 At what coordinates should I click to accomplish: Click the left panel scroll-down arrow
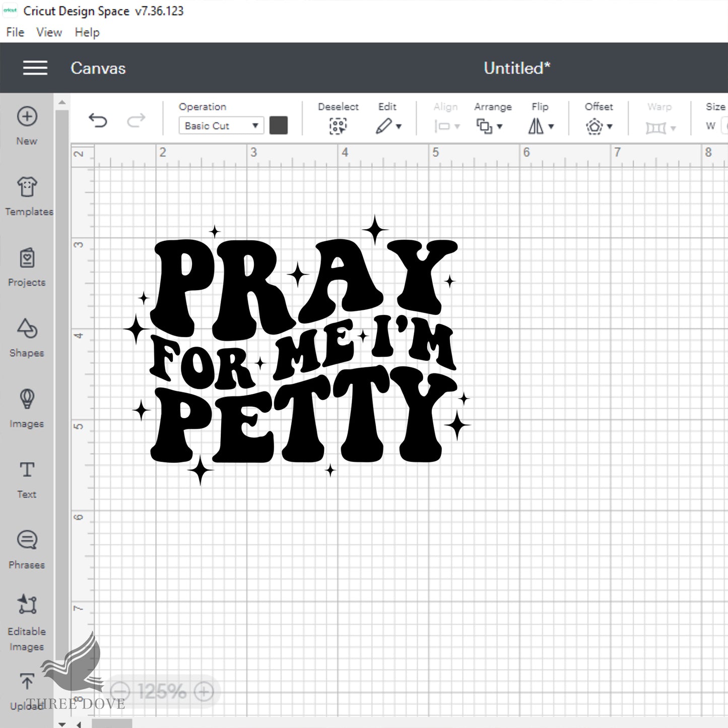tap(62, 724)
